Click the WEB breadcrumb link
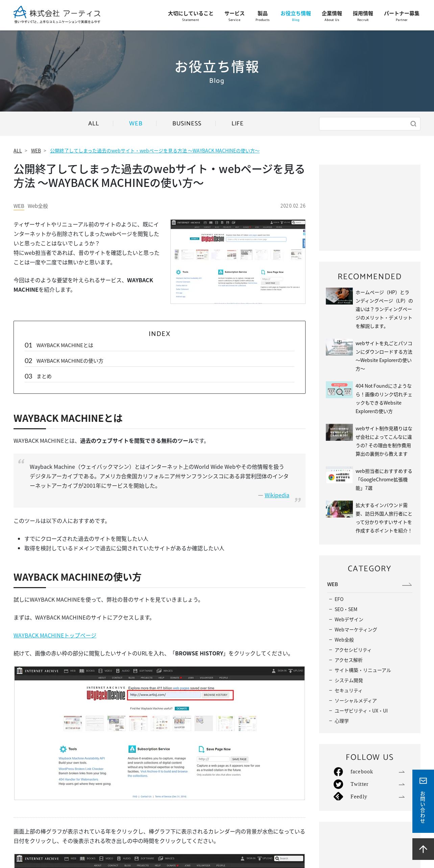The height and width of the screenshot is (868, 434). point(36,151)
